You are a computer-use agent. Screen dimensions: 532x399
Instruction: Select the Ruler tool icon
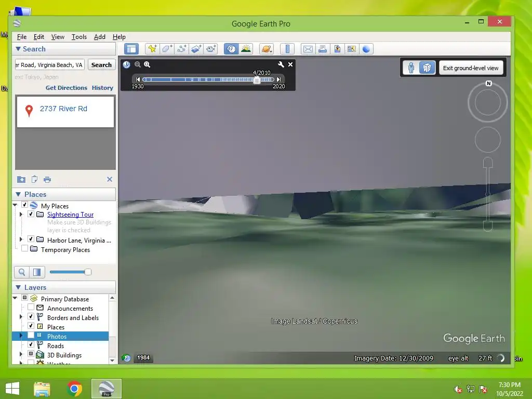(x=287, y=49)
